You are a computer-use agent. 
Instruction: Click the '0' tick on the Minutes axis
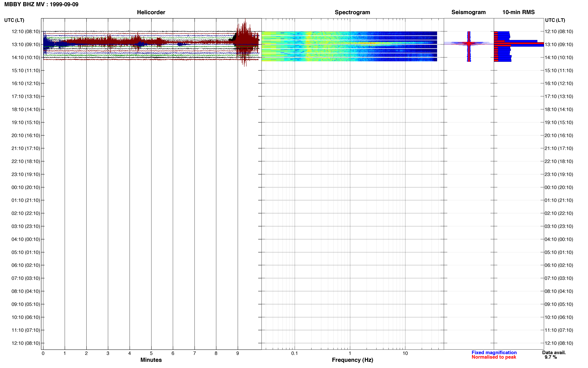pyautogui.click(x=43, y=353)
